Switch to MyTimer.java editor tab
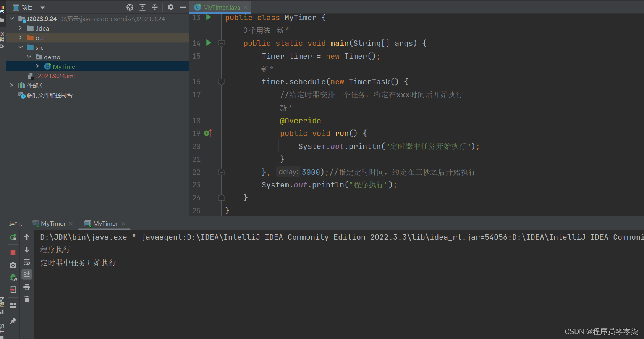Screen dimensions: 644x339 tap(221, 7)
